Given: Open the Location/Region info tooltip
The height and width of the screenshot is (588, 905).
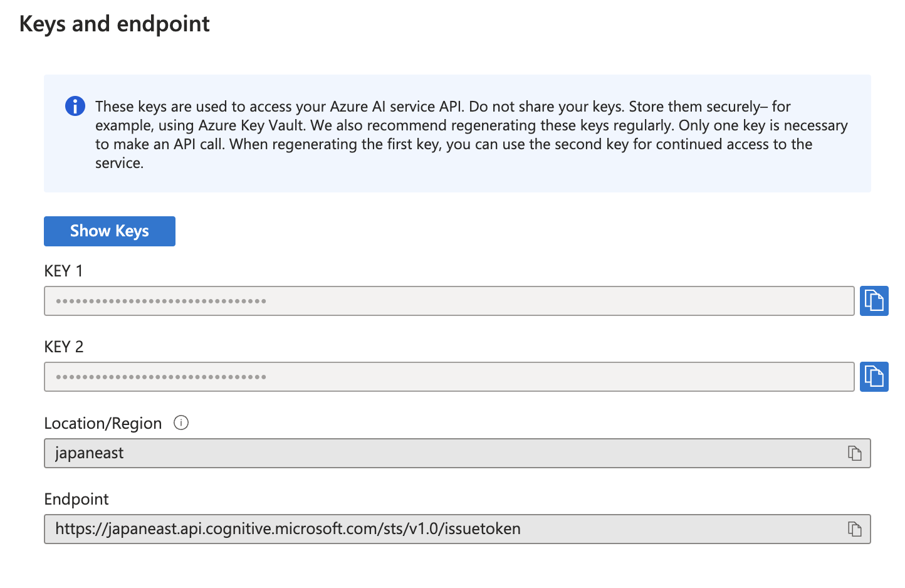Looking at the screenshot, I should point(180,423).
